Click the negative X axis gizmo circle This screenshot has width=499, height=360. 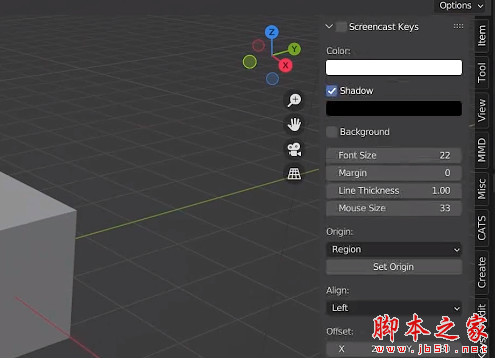point(258,45)
